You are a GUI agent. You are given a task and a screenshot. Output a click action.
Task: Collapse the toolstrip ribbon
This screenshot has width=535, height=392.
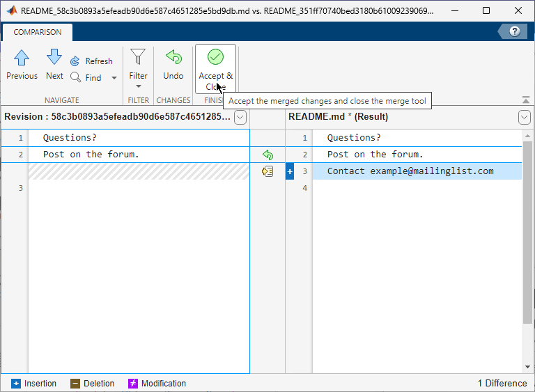click(x=525, y=100)
